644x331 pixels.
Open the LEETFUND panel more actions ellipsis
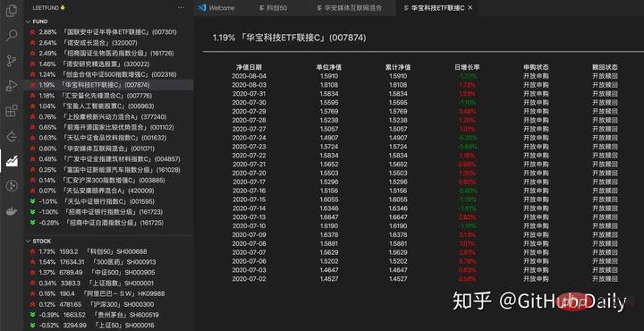pyautogui.click(x=181, y=7)
